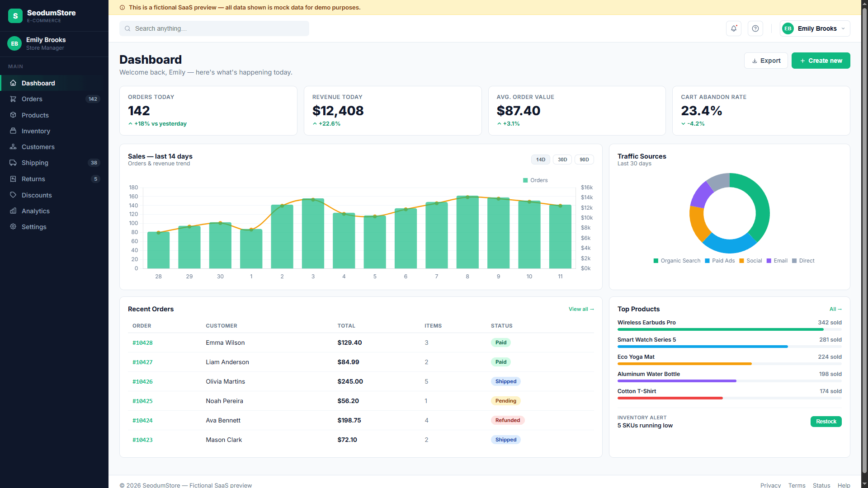
Task: Open the Orders menu item
Action: pos(54,99)
